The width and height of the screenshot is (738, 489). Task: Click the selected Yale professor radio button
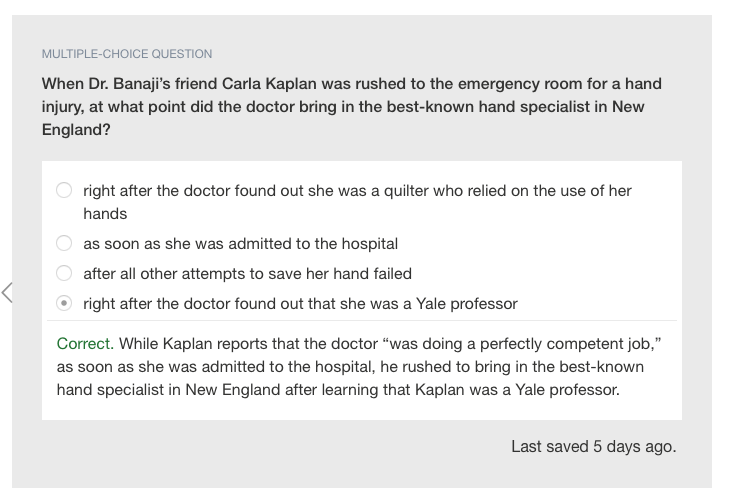pyautogui.click(x=64, y=303)
